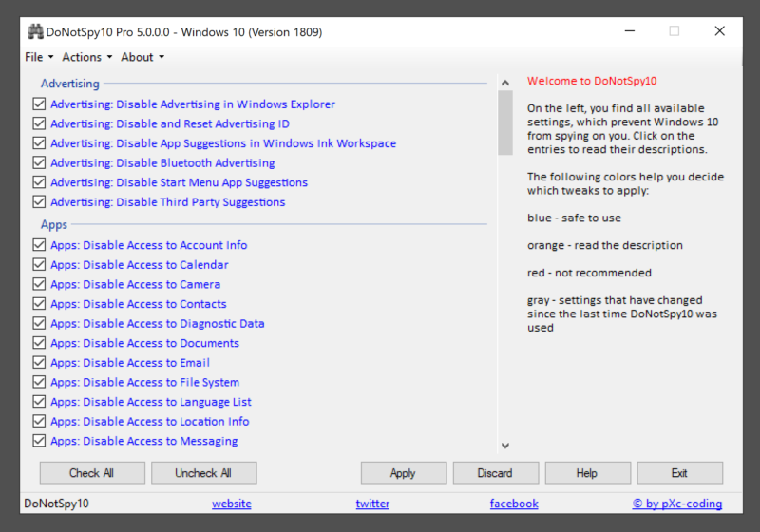760x532 pixels.
Task: Click the Uncheck All button
Action: pyautogui.click(x=202, y=473)
